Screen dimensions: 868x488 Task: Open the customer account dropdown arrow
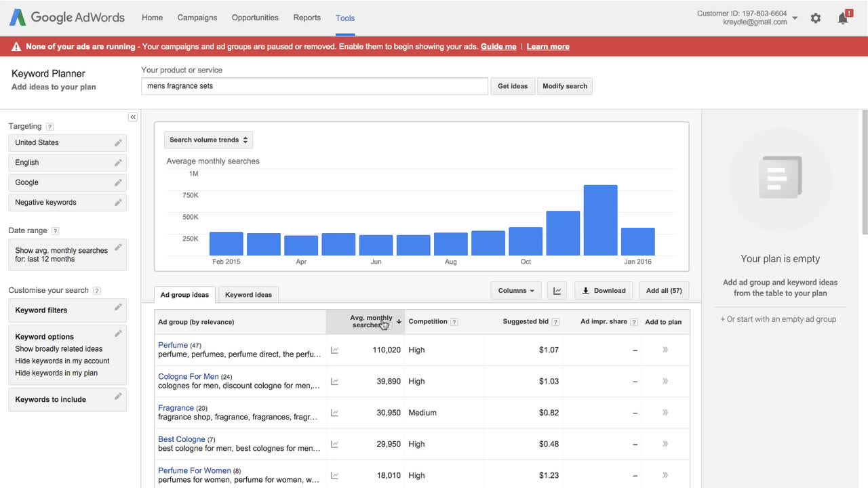tap(795, 18)
